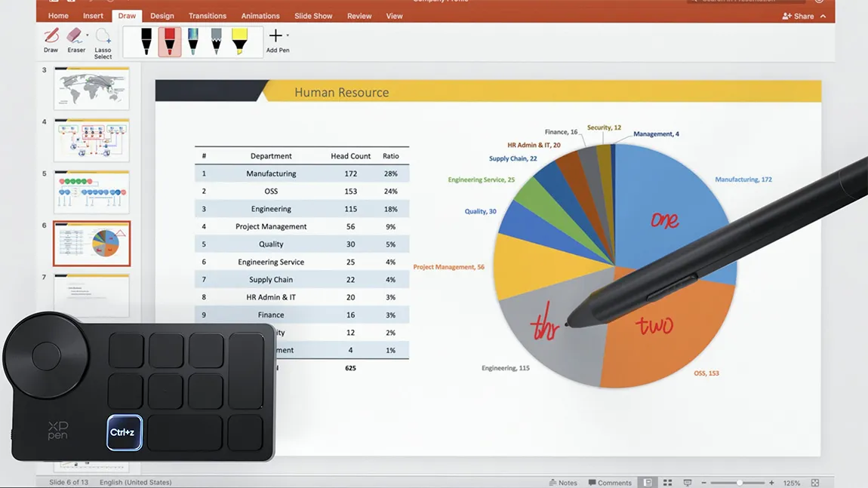868x488 pixels.
Task: Choose the yellow highlighter pen
Action: click(x=239, y=41)
